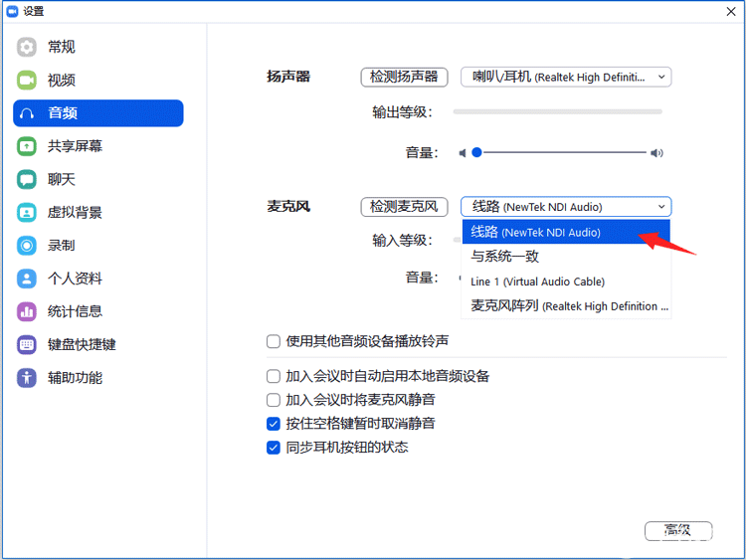This screenshot has height=560, width=746.
Task: Enable 加入会议时自动启用本地音频设备 checkbox
Action: point(274,376)
